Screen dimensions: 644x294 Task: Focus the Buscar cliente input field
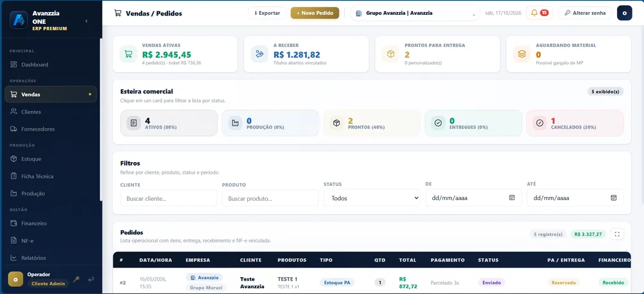[x=168, y=198]
